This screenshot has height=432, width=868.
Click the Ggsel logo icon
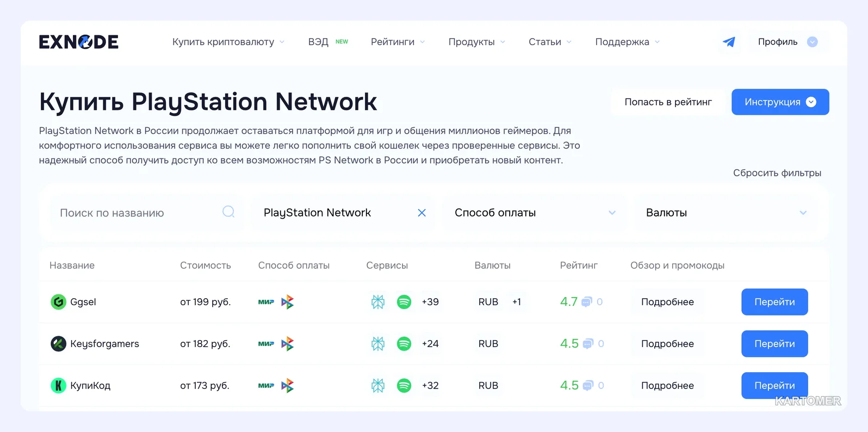click(58, 301)
